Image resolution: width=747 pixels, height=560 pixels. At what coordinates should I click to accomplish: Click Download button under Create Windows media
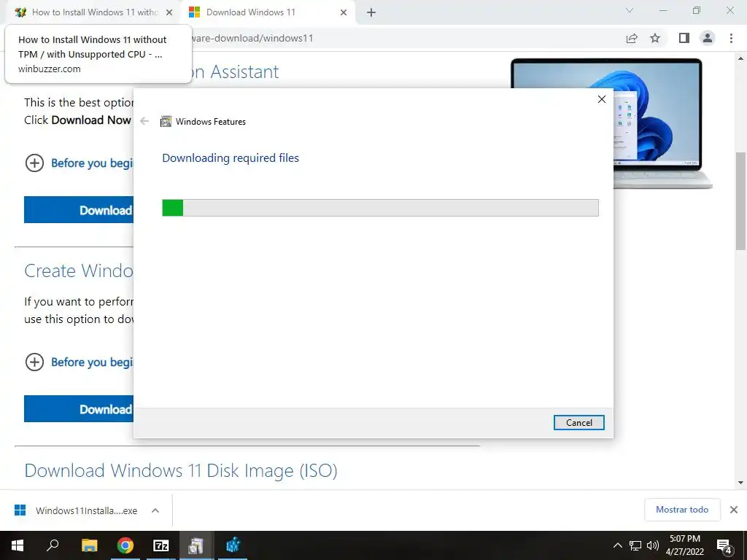click(x=79, y=409)
